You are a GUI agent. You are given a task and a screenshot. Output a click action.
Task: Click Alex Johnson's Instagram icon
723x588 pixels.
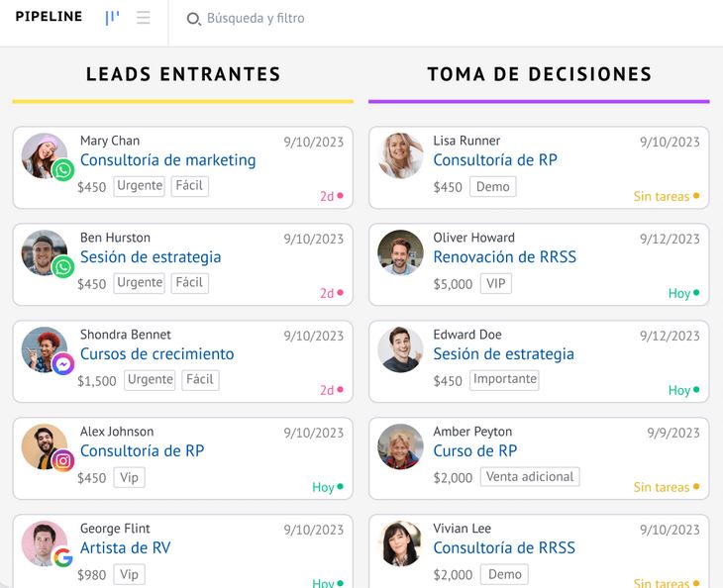(63, 461)
